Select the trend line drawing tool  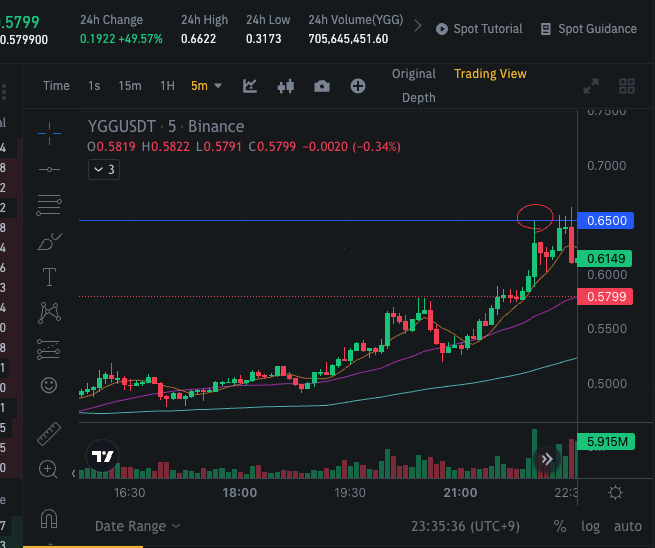click(x=49, y=169)
